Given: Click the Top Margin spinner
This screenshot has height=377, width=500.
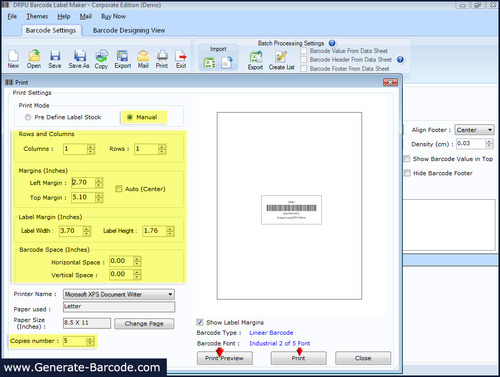Looking at the screenshot, I should [99, 197].
